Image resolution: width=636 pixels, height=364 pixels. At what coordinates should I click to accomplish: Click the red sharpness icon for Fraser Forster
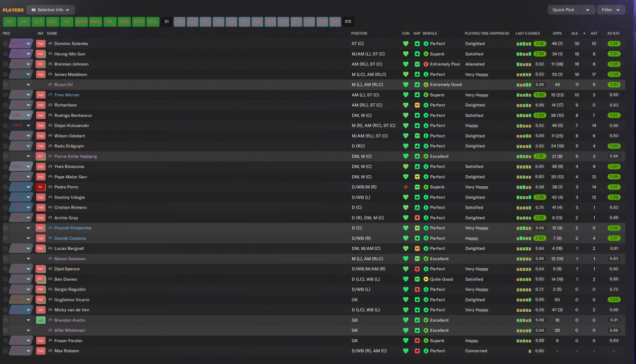click(417, 341)
